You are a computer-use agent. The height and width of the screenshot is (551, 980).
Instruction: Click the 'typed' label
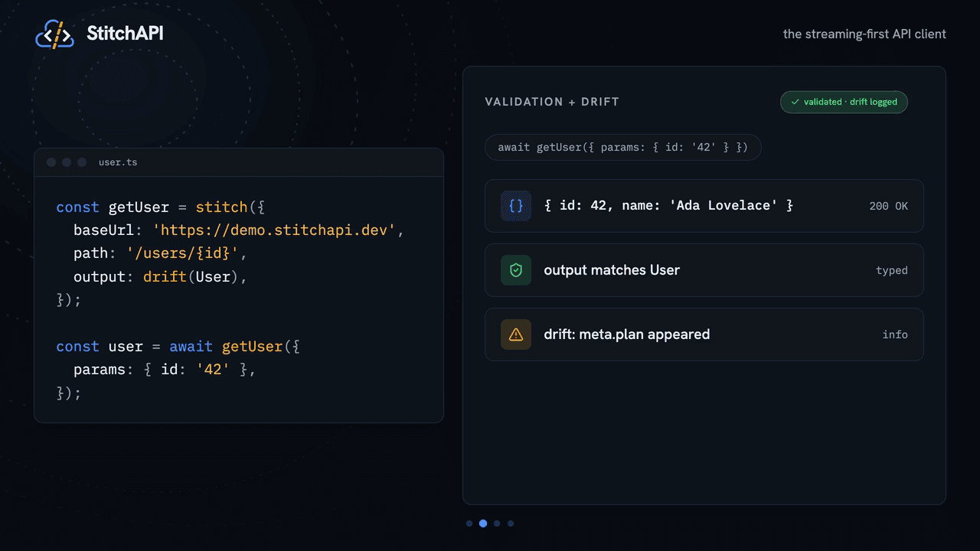point(892,270)
